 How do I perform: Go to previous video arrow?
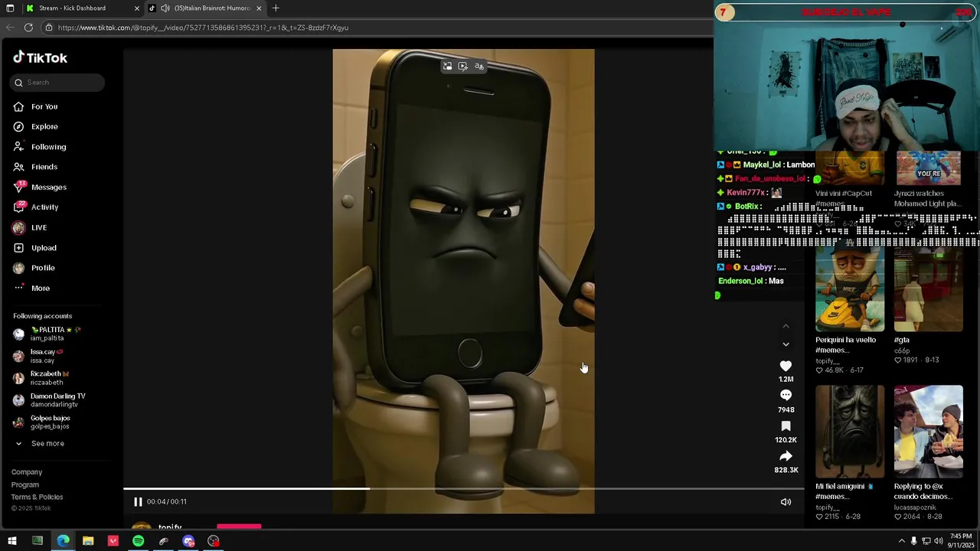coord(786,327)
